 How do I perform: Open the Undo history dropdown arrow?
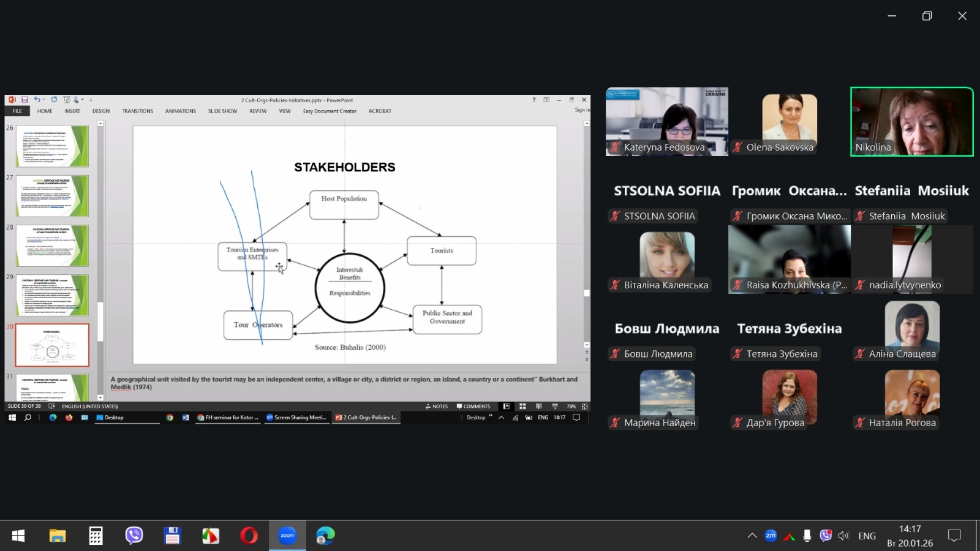pos(44,100)
